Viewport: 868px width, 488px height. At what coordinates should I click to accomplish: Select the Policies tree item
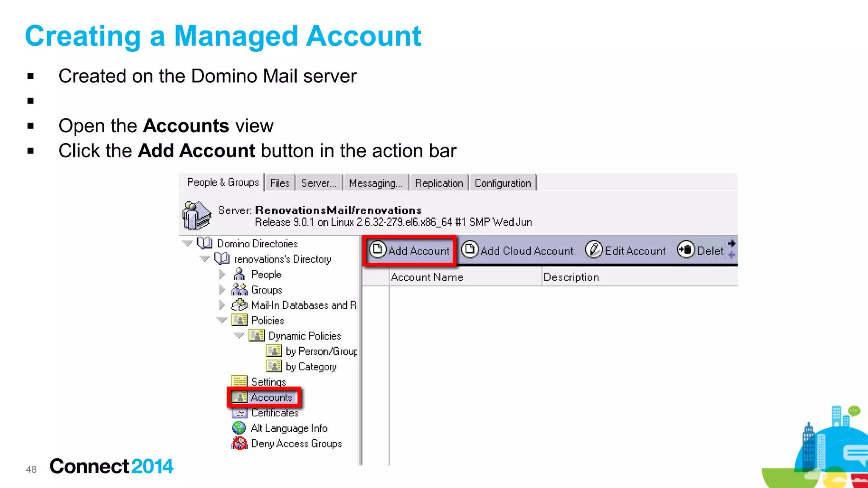[268, 320]
